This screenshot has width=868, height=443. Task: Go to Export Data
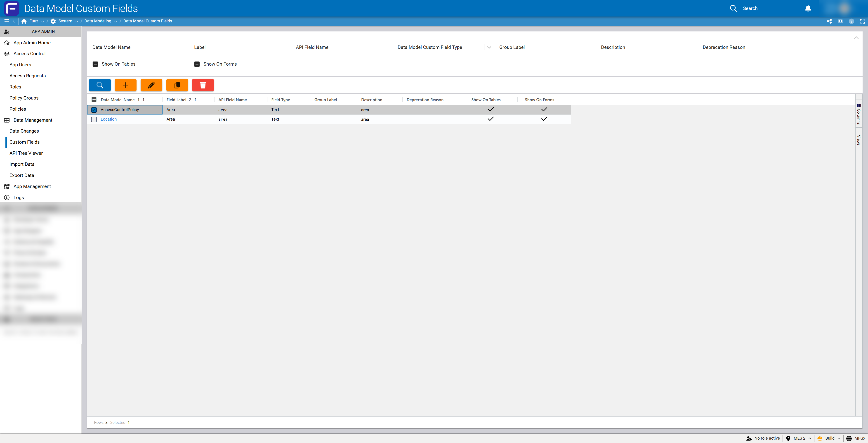[21, 175]
